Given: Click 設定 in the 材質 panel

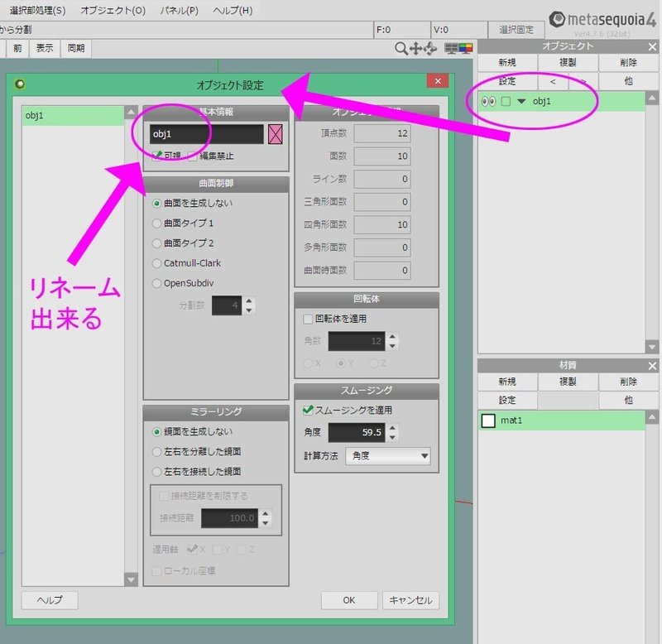Looking at the screenshot, I should click(507, 401).
